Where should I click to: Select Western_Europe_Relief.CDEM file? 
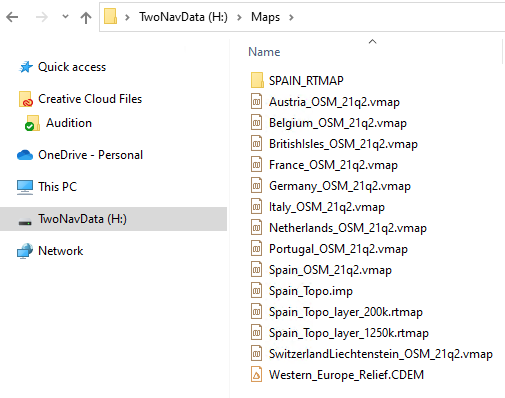346,375
